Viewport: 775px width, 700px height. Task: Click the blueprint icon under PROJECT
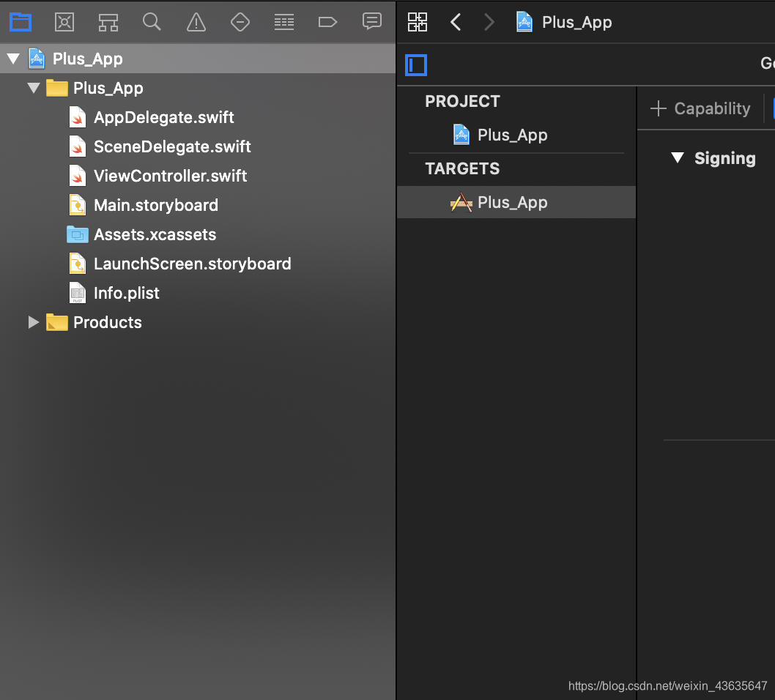461,135
